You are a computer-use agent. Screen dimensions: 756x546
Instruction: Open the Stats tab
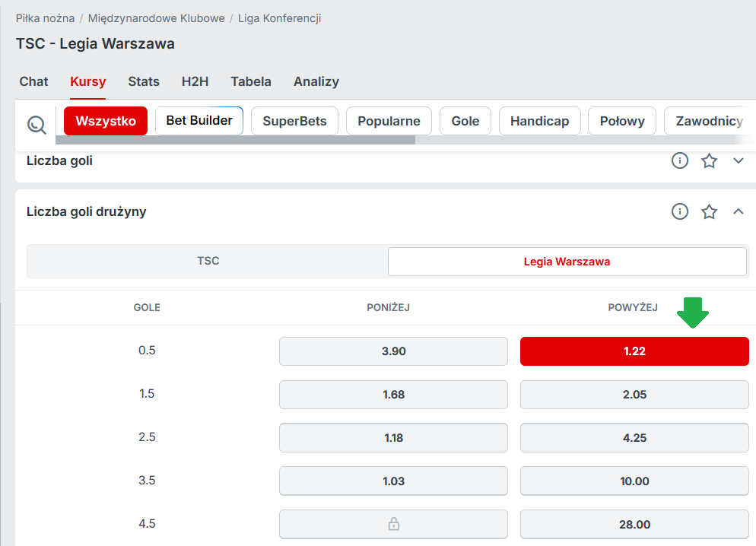(x=144, y=81)
